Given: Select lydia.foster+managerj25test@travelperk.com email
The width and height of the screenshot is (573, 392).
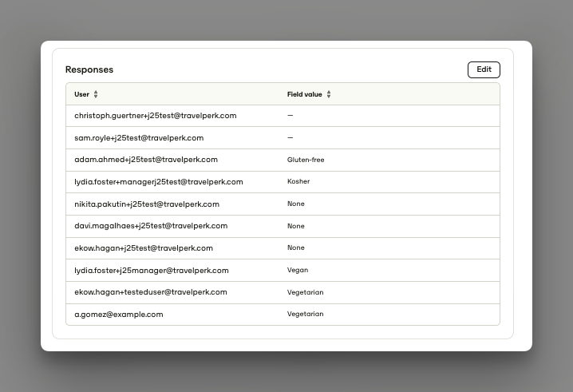Looking at the screenshot, I should tap(159, 182).
